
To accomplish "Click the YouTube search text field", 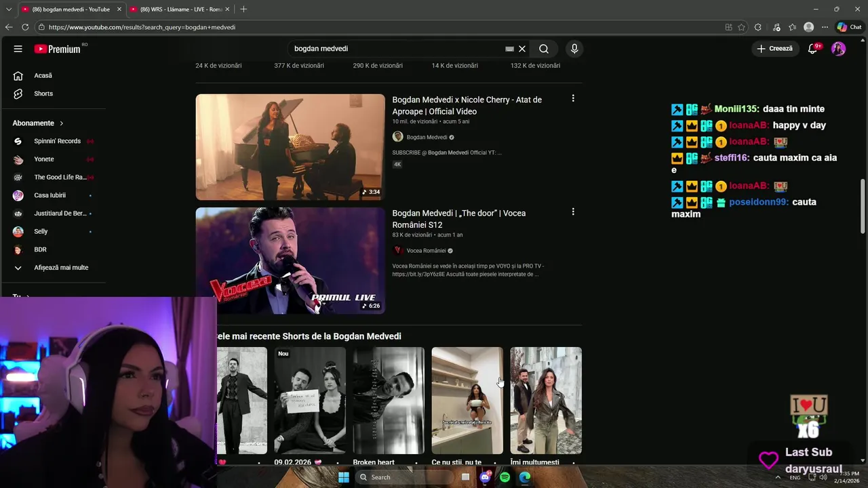I will (397, 49).
